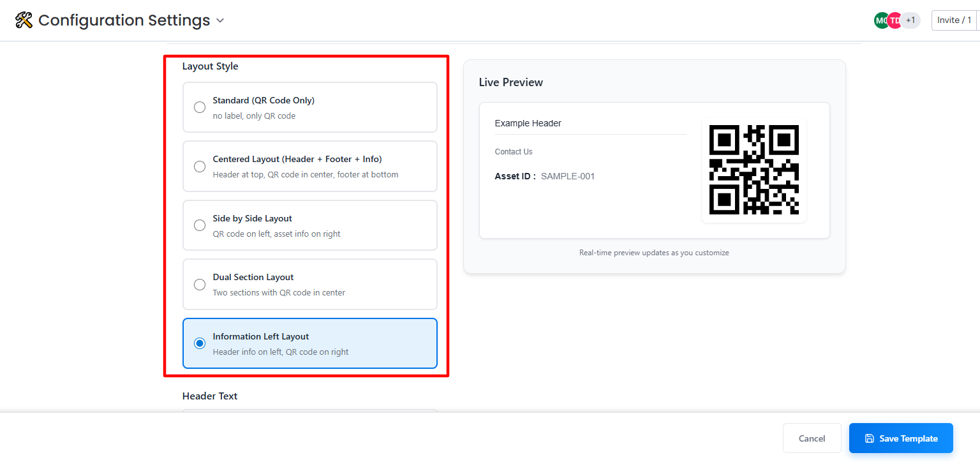Click the QR code preview image
Image resolution: width=980 pixels, height=462 pixels.
point(754,170)
